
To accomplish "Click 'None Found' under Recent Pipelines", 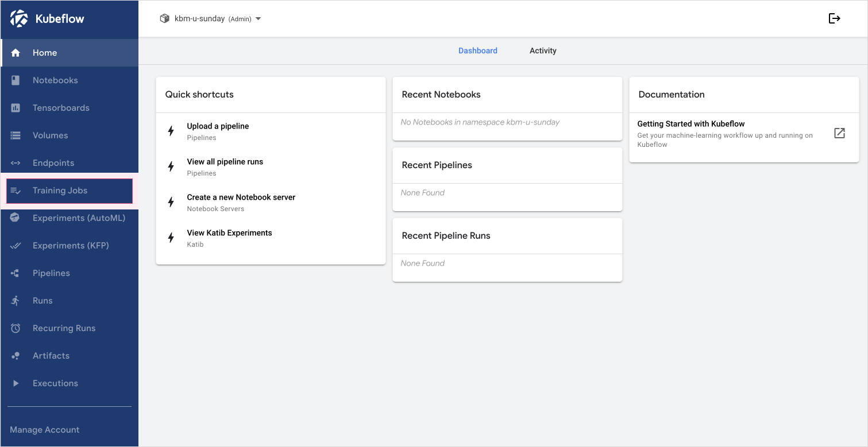I will click(423, 193).
